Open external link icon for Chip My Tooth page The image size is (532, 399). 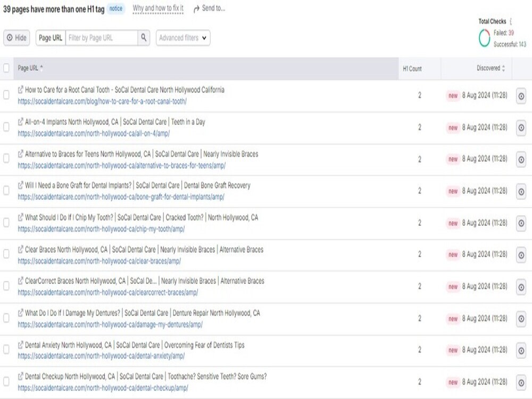pyautogui.click(x=21, y=218)
